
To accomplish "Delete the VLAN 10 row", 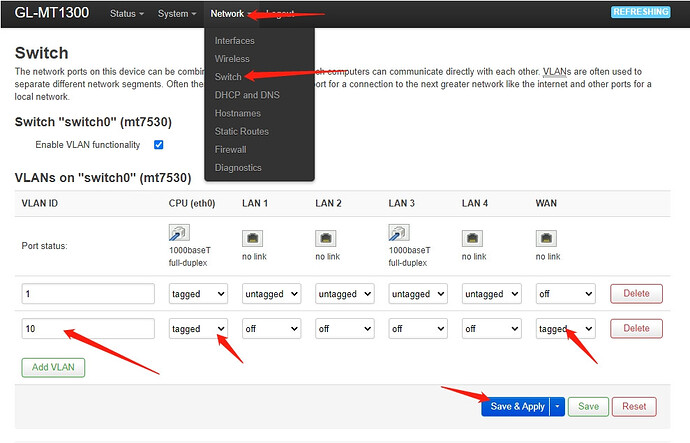I will pos(636,328).
